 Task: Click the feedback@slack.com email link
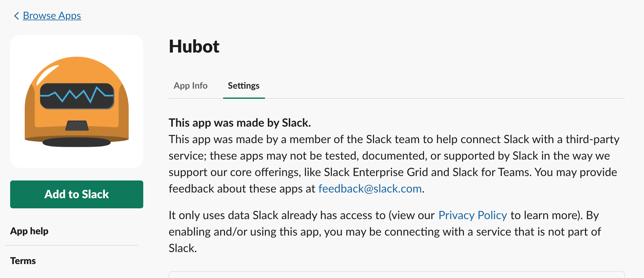(370, 189)
